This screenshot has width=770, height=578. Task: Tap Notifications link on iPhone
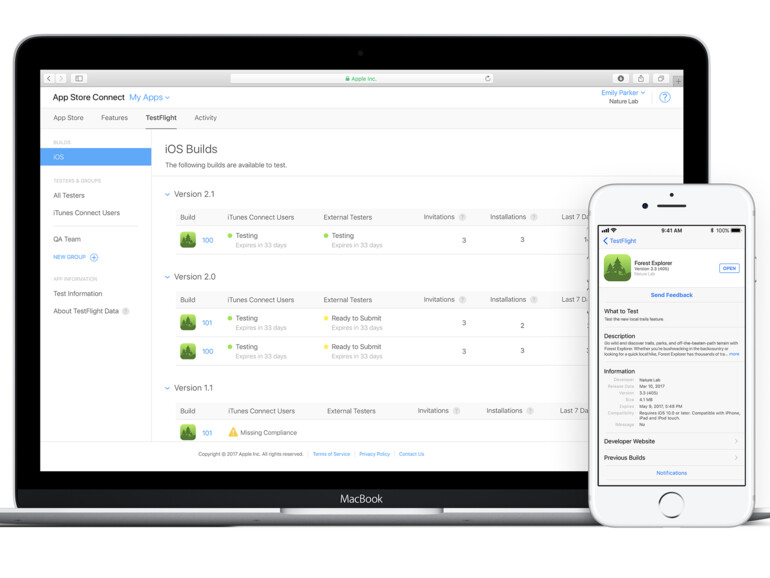pyautogui.click(x=671, y=473)
